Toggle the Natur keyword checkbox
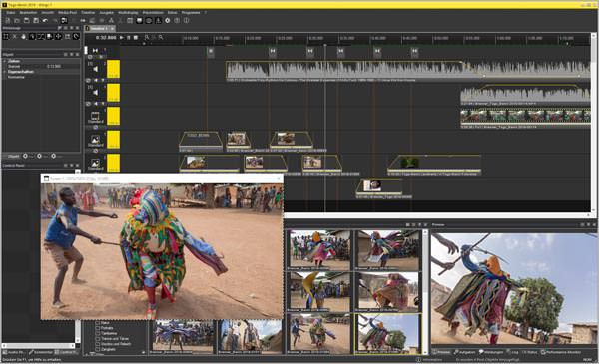This screenshot has width=599, height=364. coord(98,323)
